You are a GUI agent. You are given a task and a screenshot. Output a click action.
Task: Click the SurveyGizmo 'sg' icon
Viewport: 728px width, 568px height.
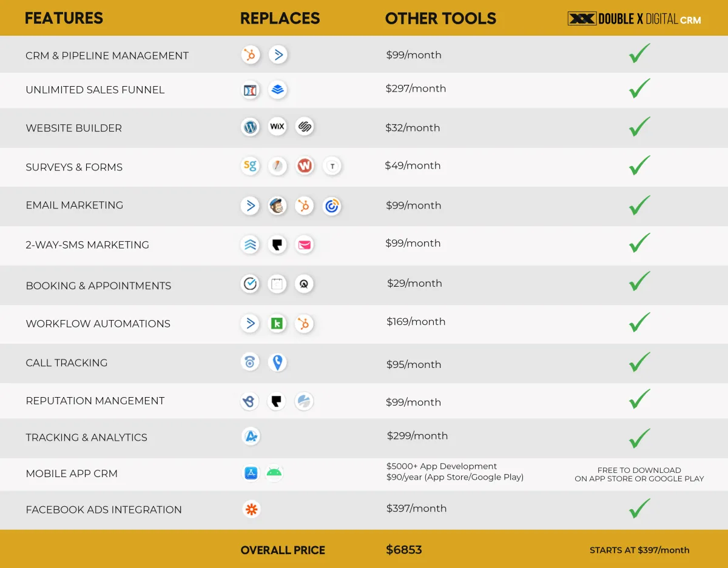pyautogui.click(x=250, y=166)
